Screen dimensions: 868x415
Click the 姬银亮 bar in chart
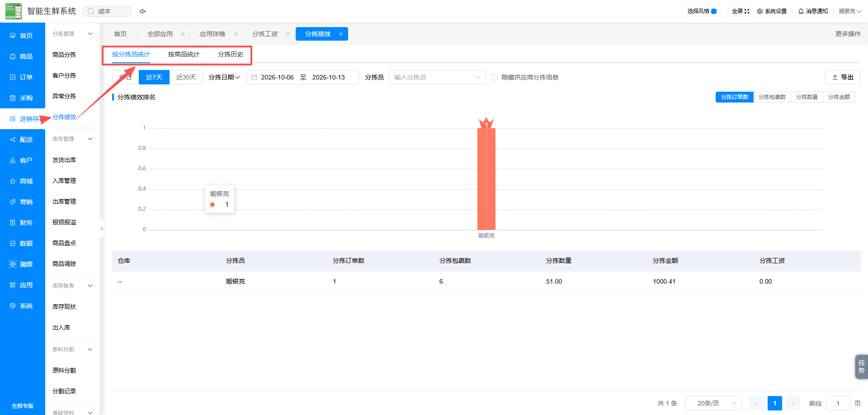(486, 179)
